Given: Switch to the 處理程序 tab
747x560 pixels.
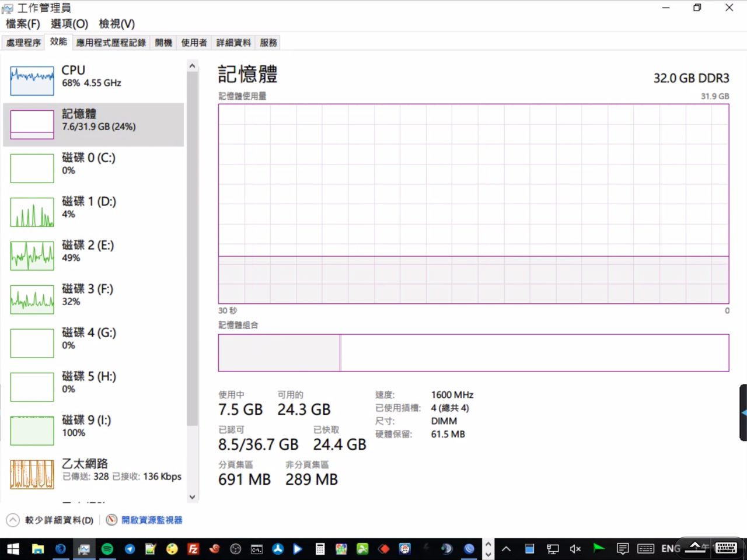Looking at the screenshot, I should (x=23, y=43).
